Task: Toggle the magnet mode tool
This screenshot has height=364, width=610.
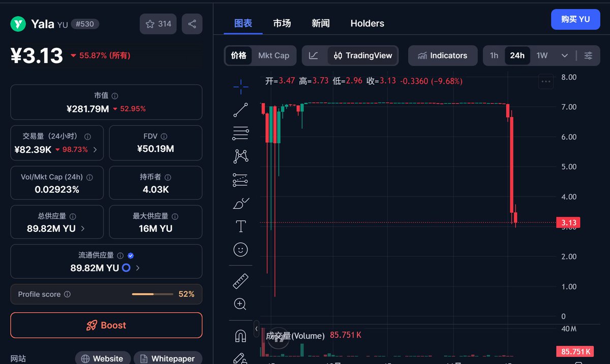Action: click(x=240, y=336)
